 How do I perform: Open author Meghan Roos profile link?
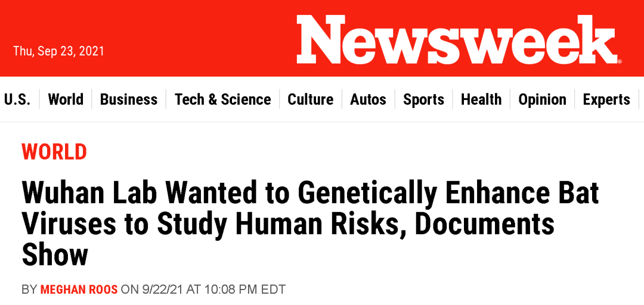(79, 290)
